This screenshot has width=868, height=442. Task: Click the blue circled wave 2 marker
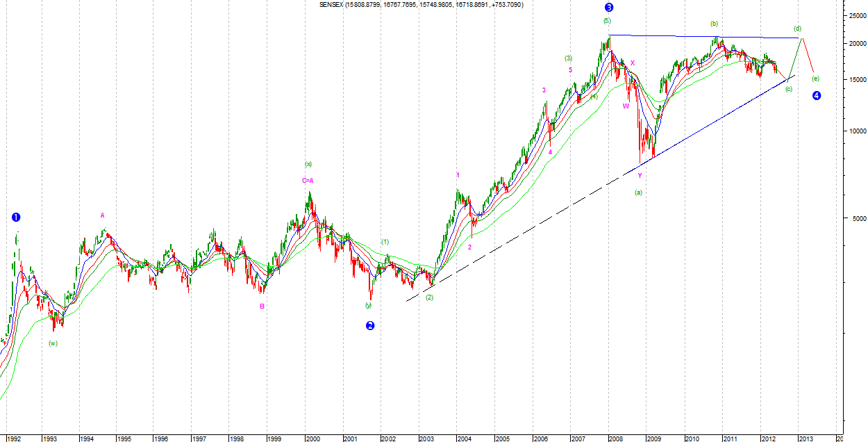coord(370,325)
